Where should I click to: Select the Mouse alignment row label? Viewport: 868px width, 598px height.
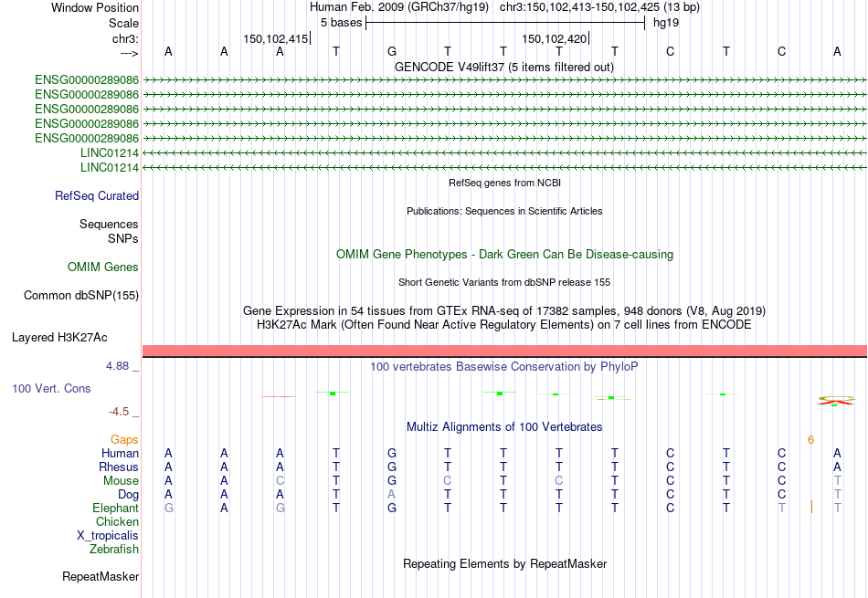coord(121,481)
